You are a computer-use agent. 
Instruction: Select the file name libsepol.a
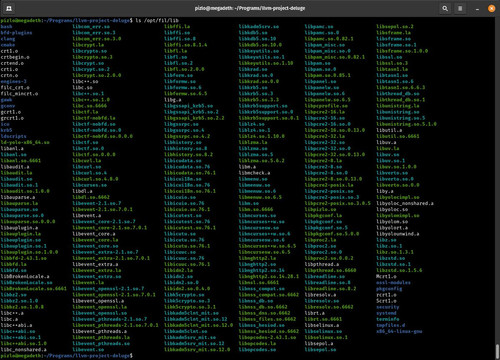pyautogui.click(x=319, y=344)
